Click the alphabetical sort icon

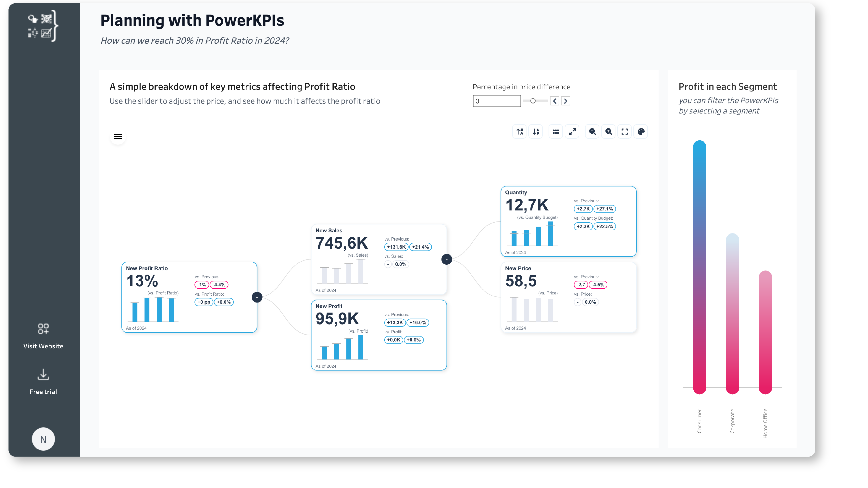[520, 132]
